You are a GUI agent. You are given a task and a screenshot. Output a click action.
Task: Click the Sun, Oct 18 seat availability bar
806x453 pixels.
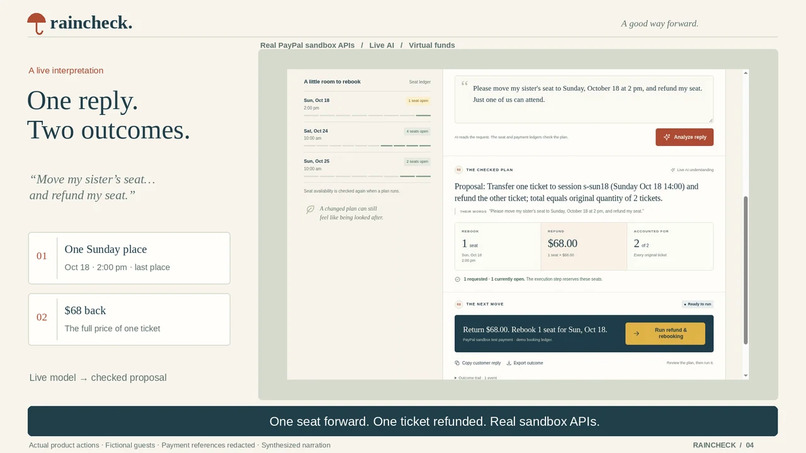point(367,115)
